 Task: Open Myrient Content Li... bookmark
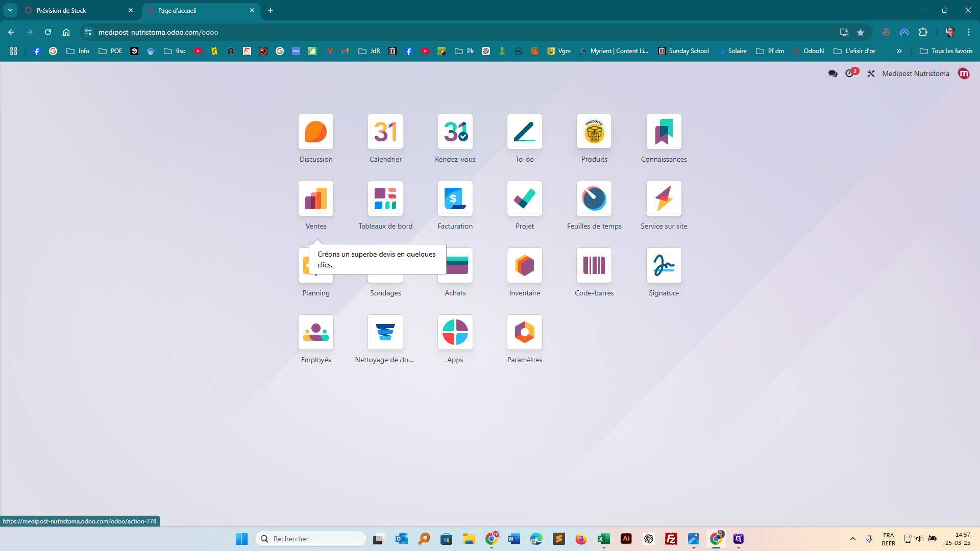(x=614, y=51)
